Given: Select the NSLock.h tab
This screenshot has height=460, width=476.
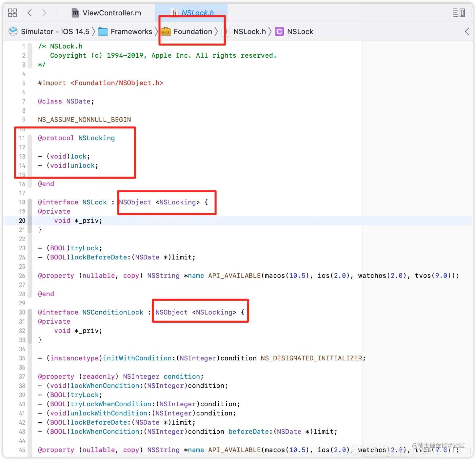Looking at the screenshot, I should [197, 13].
